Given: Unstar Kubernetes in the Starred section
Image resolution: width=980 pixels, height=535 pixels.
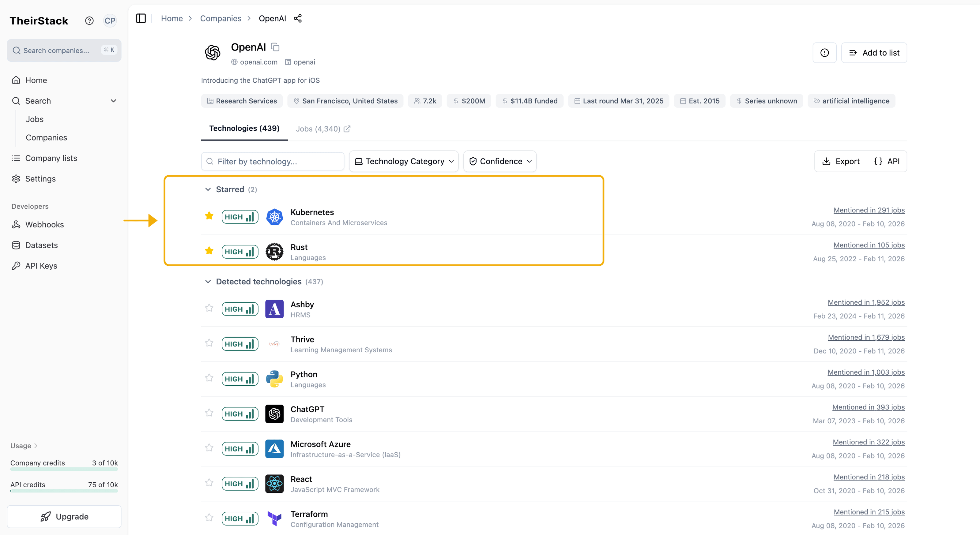Looking at the screenshot, I should click(209, 216).
